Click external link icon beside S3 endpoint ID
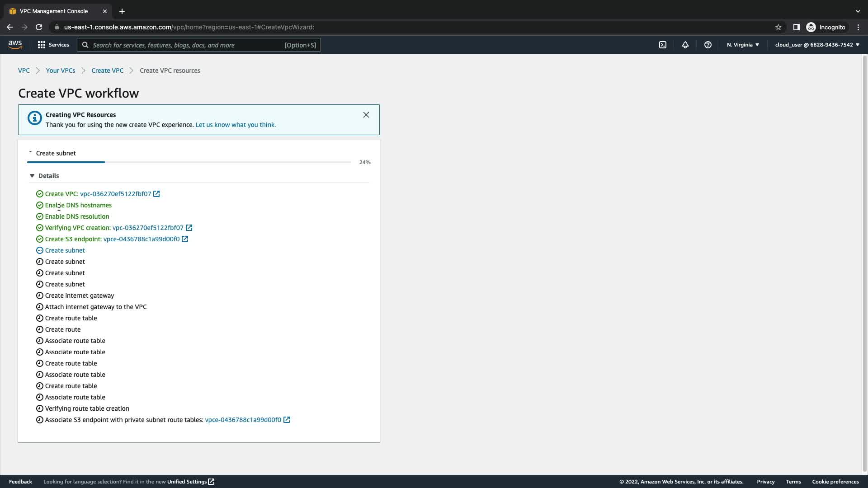 185,239
